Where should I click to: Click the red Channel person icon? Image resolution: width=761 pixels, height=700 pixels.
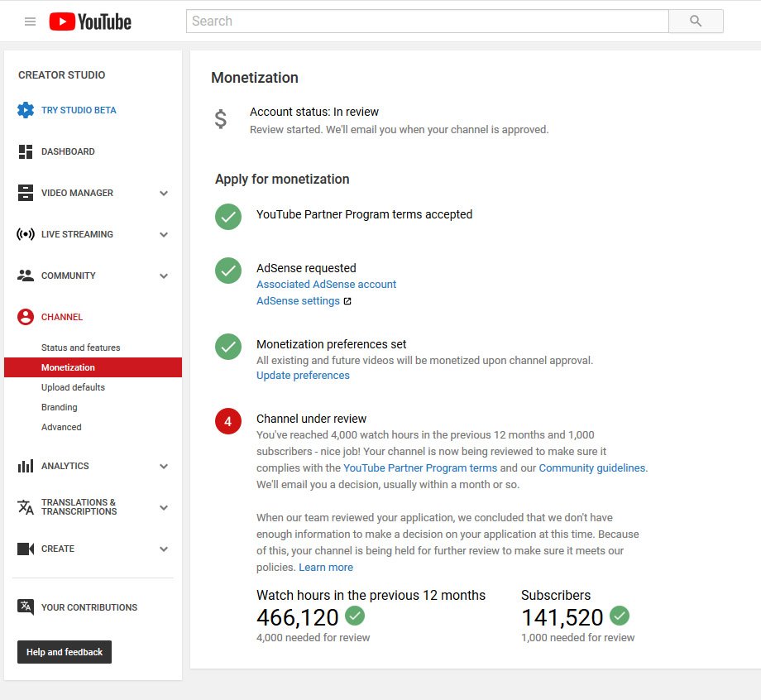point(26,317)
